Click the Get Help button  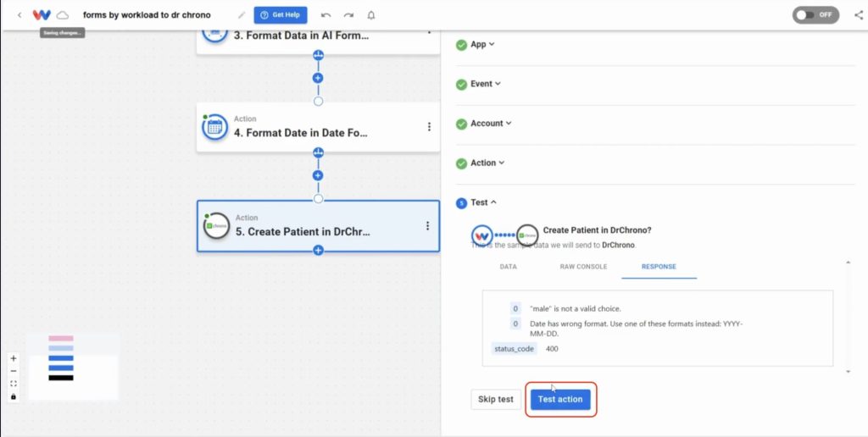[x=281, y=15]
